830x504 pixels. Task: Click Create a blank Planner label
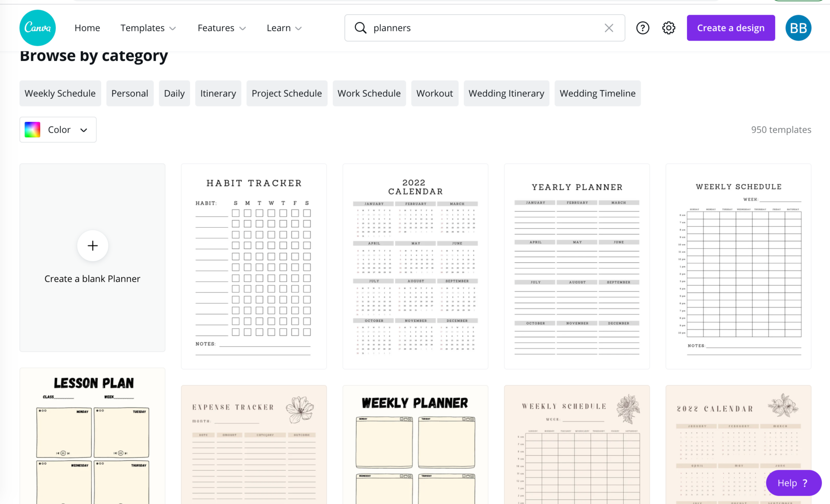pos(93,279)
